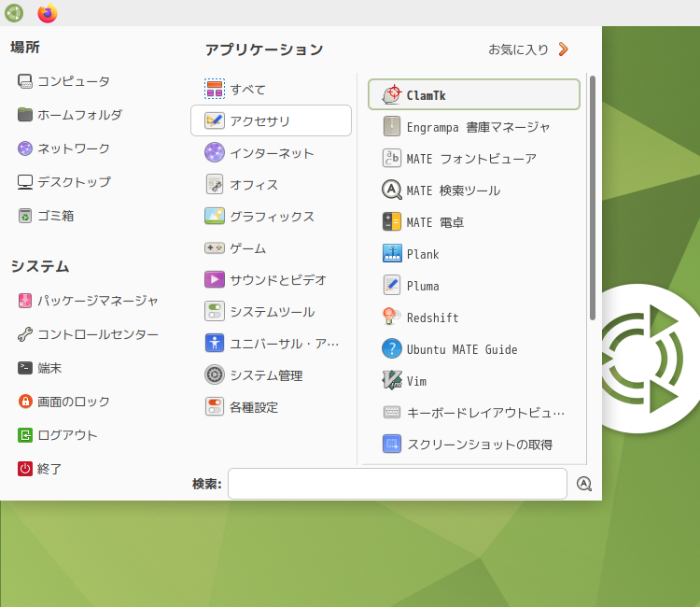Open the サウンドとビデオ category
This screenshot has width=700, height=607.
pos(271,279)
